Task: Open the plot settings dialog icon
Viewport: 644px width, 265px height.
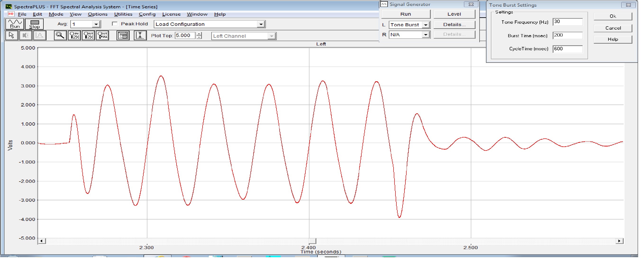Action: 123,36
